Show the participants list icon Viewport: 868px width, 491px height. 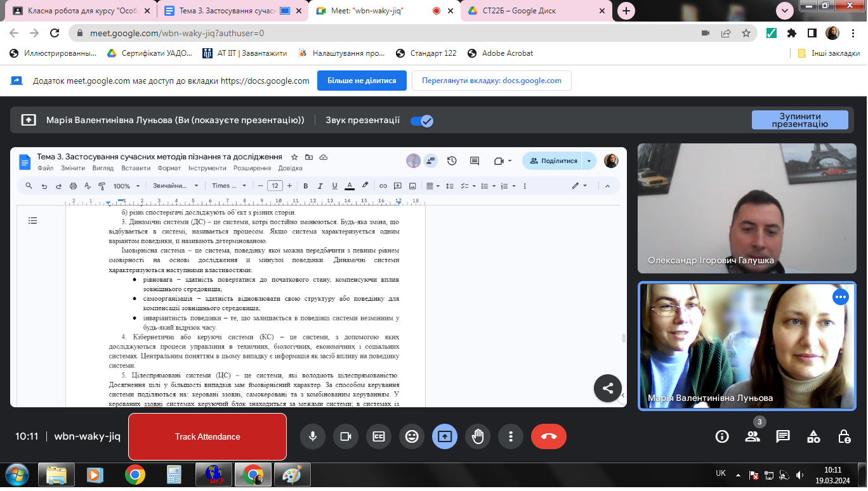[x=753, y=436]
